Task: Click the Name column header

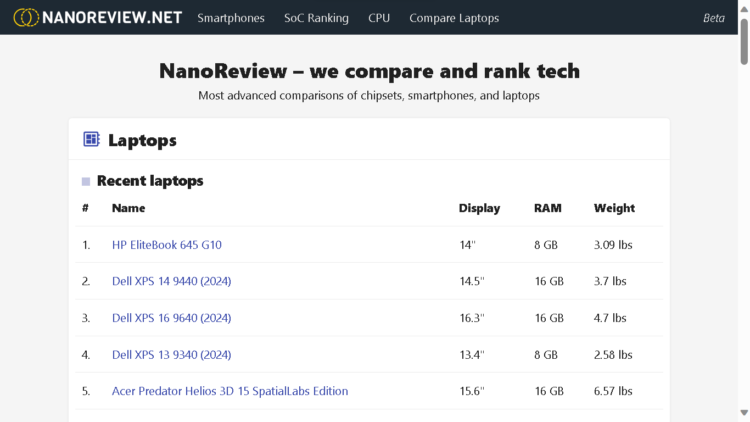Action: click(x=128, y=208)
